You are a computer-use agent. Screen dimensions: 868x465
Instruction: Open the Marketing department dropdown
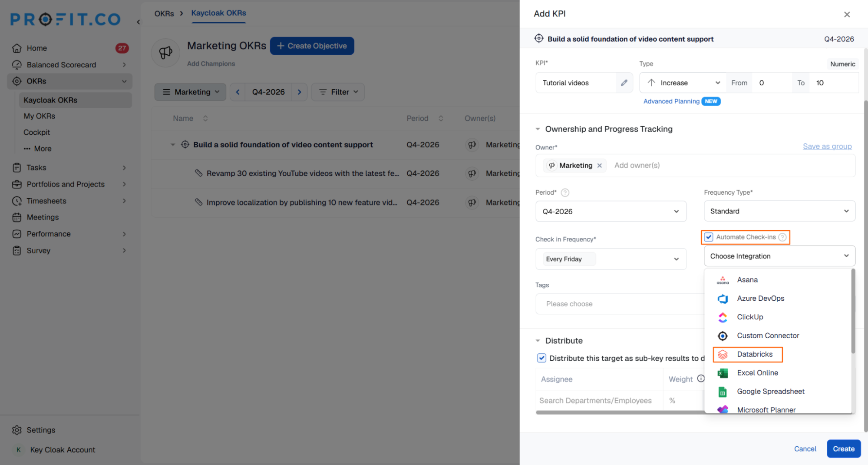(190, 92)
